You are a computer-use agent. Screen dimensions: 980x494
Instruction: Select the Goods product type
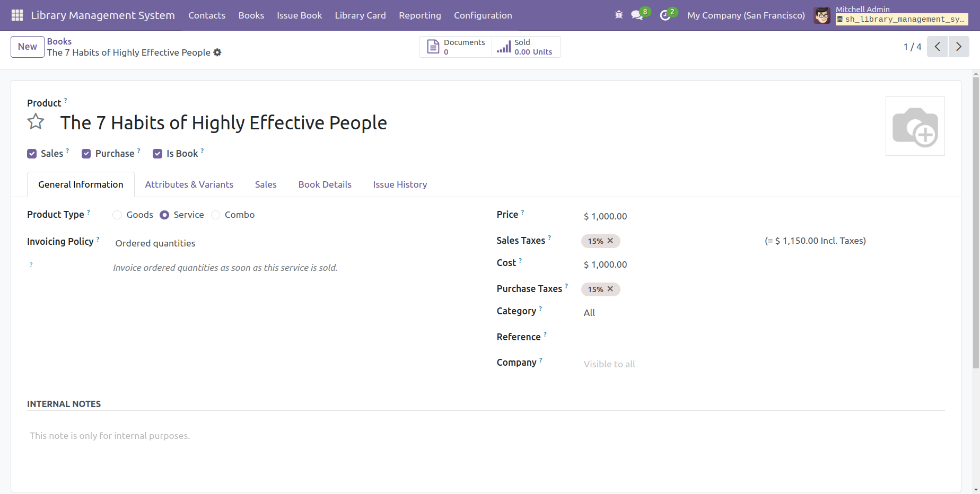117,215
